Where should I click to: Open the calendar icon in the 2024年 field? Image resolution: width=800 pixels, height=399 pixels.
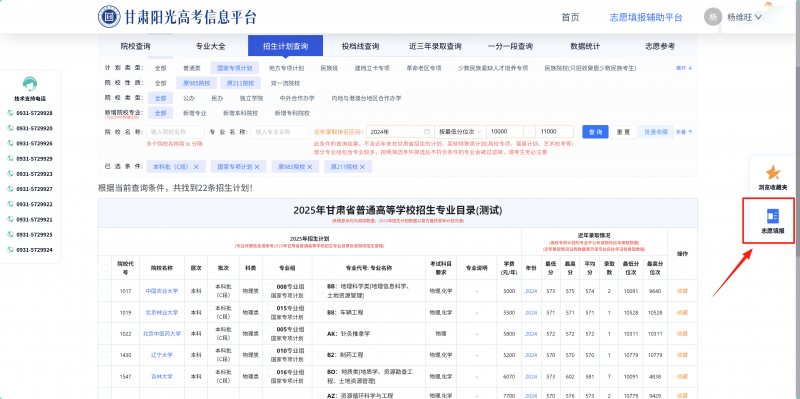point(427,132)
